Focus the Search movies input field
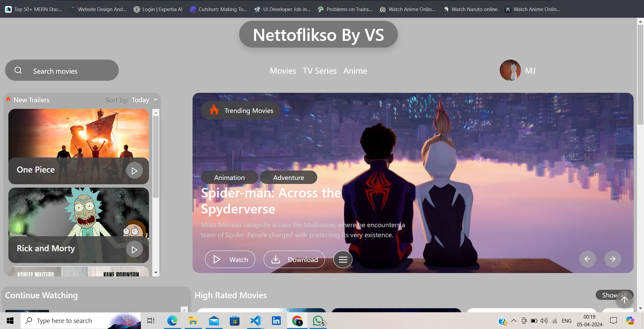Viewport: 644px width, 329px height. pyautogui.click(x=62, y=70)
